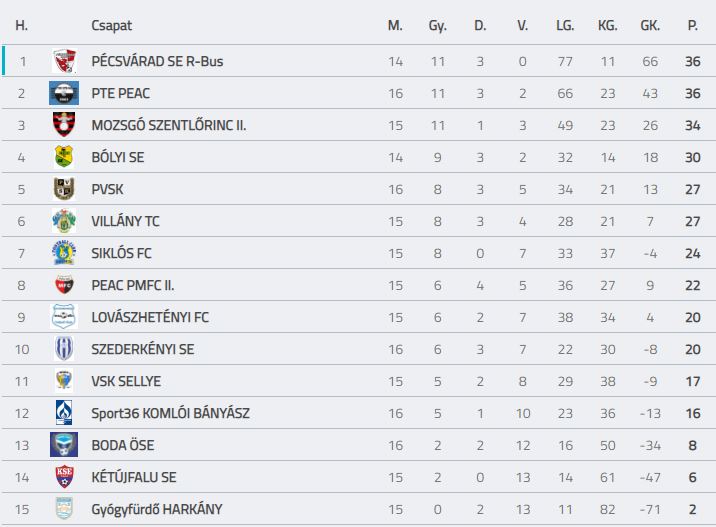716x527 pixels.
Task: Click the PEAC PMFC II. shield logo
Action: [x=64, y=285]
